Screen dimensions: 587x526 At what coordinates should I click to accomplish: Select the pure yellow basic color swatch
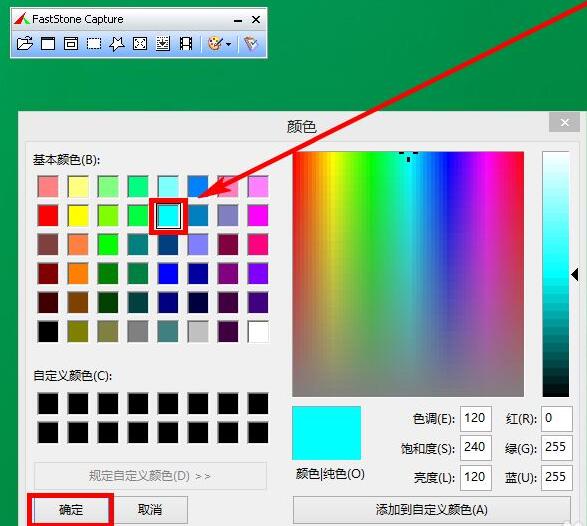[x=78, y=216]
